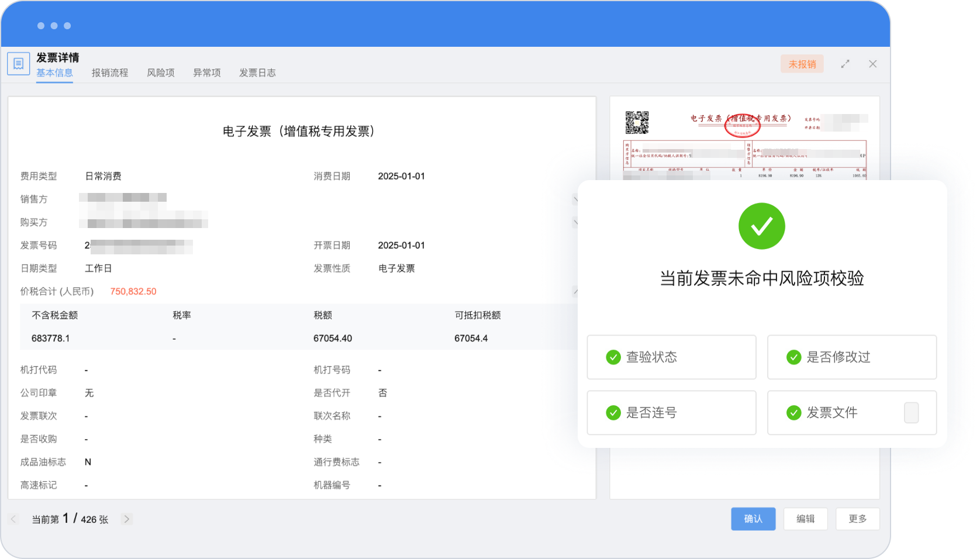Screen dimensions: 980x559
Task: Click the 67054.40 tax amount cell
Action: pyautogui.click(x=333, y=339)
